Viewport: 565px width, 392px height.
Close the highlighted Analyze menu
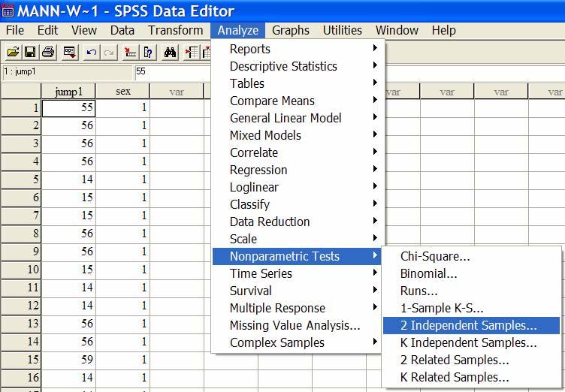[238, 30]
